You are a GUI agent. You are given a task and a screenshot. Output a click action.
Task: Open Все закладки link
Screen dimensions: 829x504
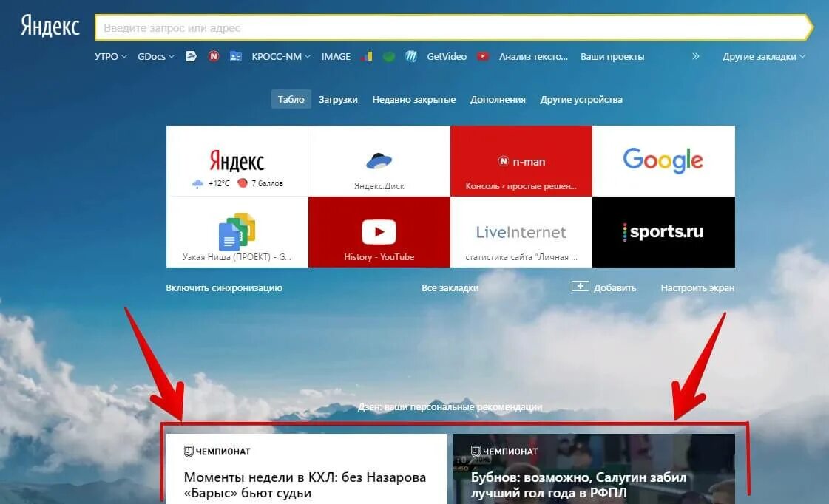coord(450,288)
